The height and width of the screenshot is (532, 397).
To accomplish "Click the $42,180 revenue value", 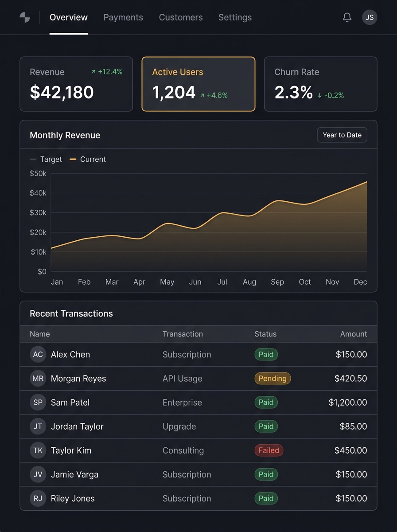I will coord(62,92).
